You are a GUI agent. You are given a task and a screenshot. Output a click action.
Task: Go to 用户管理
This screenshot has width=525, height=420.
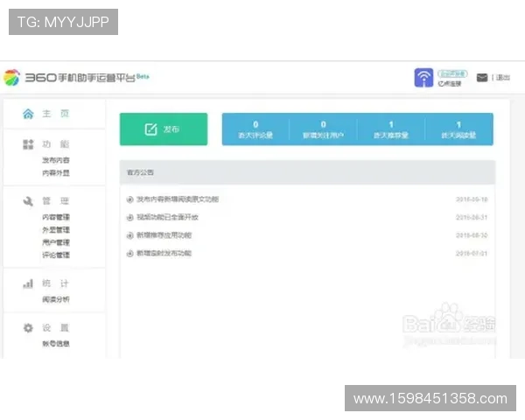coord(56,242)
